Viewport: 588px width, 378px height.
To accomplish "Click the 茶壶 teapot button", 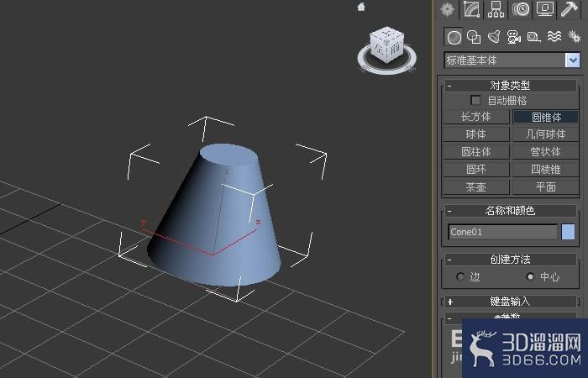I will (476, 186).
